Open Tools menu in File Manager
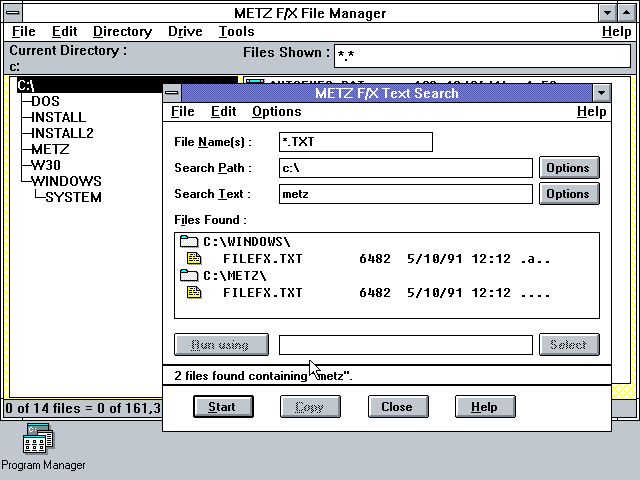Image resolution: width=640 pixels, height=480 pixels. click(x=236, y=31)
